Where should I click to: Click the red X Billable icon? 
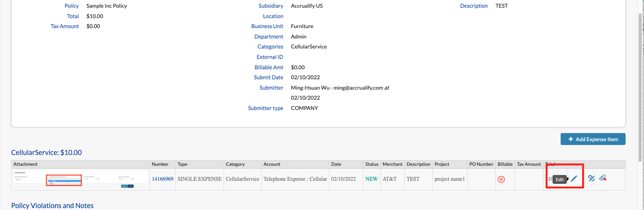pos(501,179)
